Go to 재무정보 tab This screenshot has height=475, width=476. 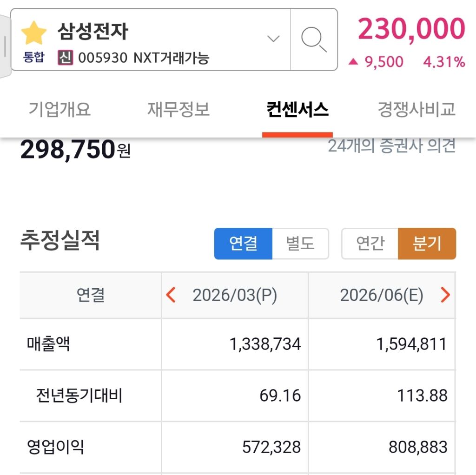(x=178, y=109)
